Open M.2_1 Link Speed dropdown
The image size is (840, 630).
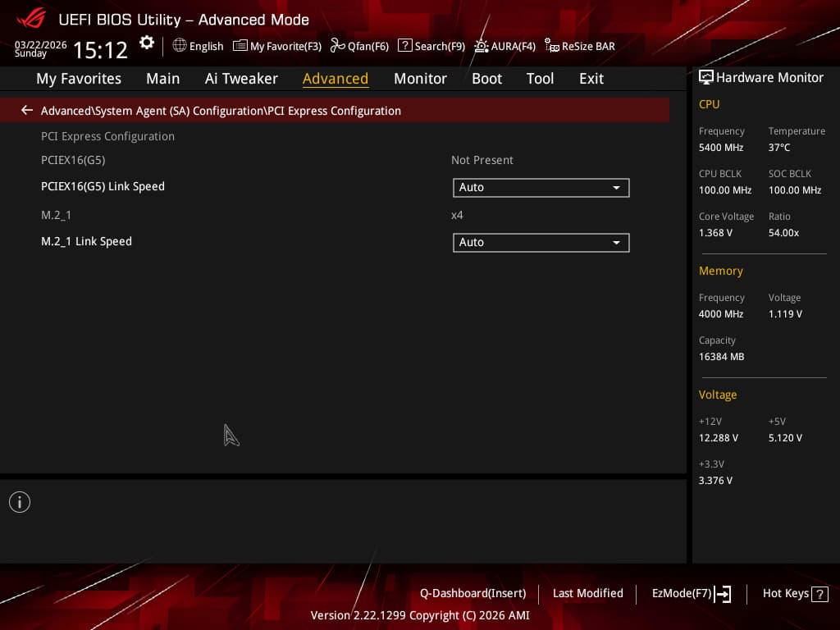pos(541,242)
